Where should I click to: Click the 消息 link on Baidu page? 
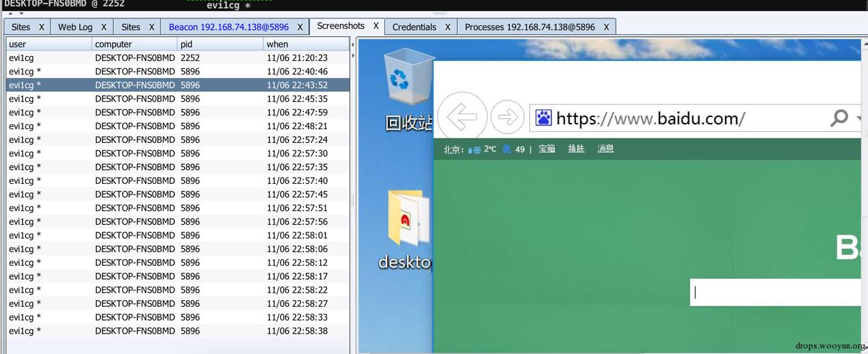pyautogui.click(x=605, y=148)
